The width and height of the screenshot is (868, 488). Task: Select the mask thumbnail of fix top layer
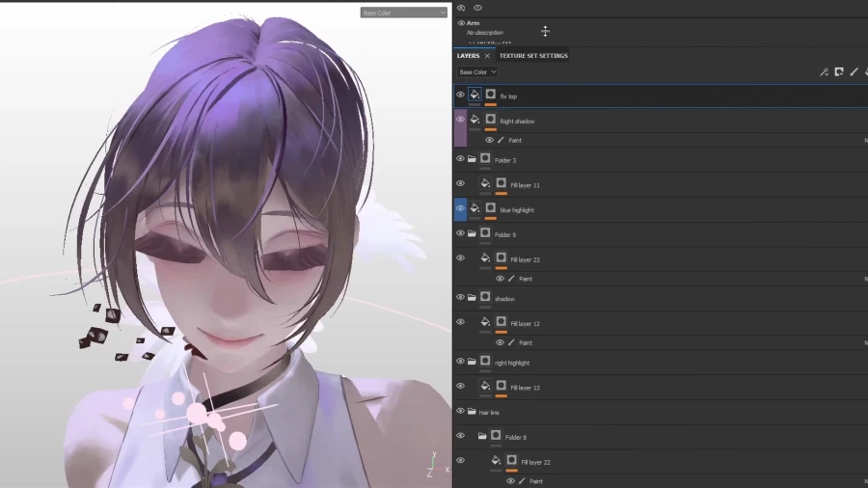491,95
